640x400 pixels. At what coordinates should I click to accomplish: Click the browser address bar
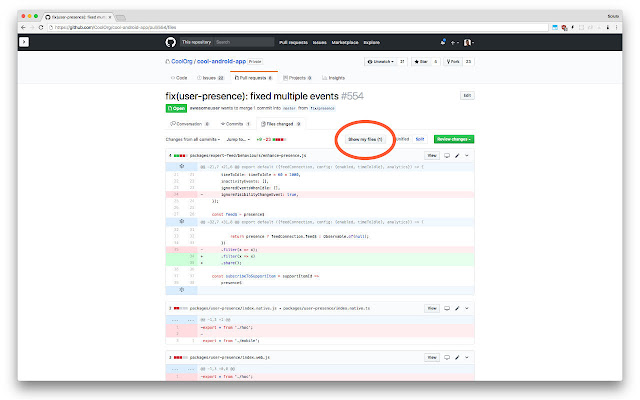point(298,27)
